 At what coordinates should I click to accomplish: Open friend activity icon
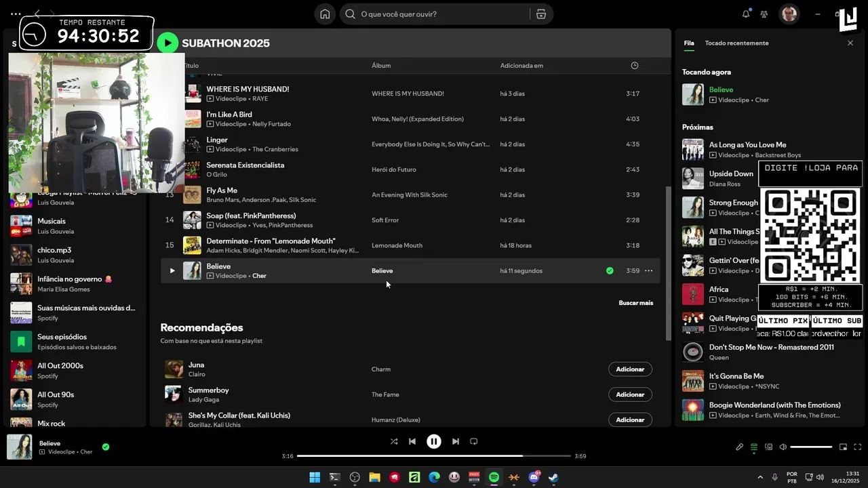764,14
